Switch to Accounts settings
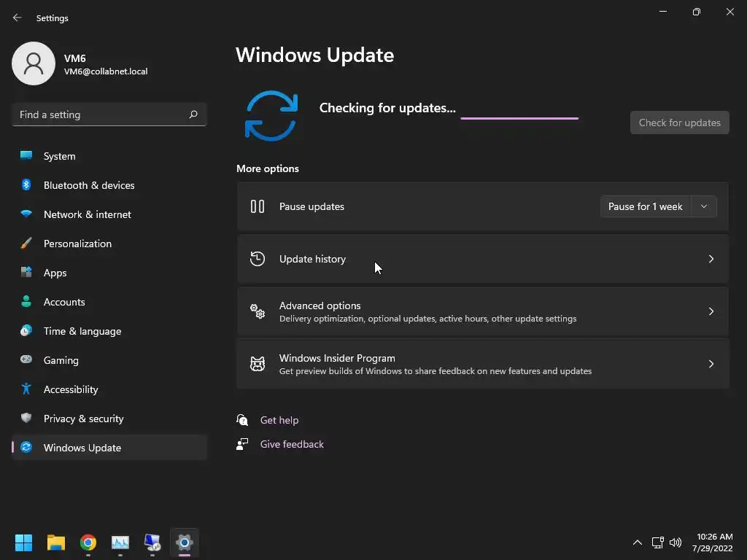 (109, 301)
